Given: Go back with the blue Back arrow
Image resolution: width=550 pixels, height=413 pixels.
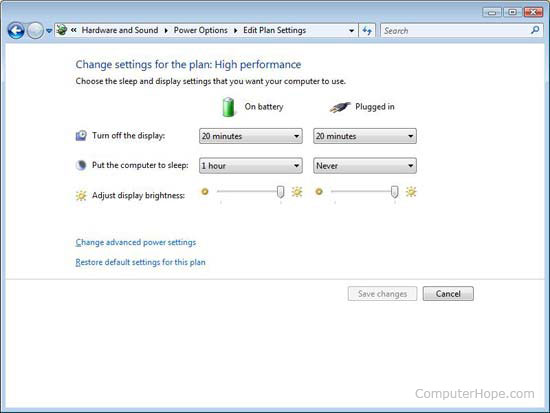Looking at the screenshot, I should point(16,31).
